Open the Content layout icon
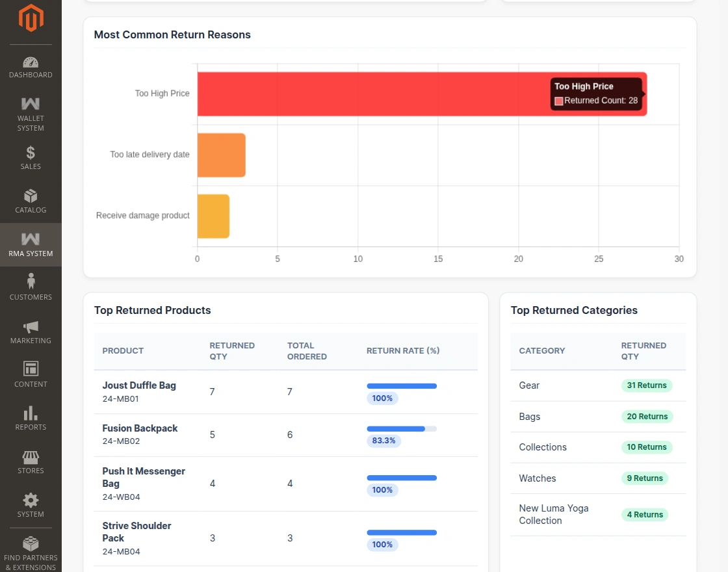Viewport: 728px width, 572px height. tap(31, 369)
